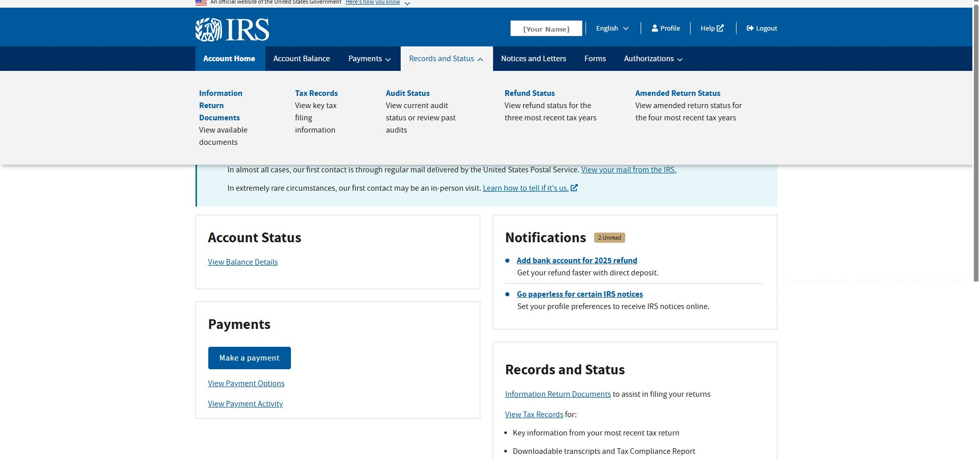Expand the Payments menu

tap(370, 59)
